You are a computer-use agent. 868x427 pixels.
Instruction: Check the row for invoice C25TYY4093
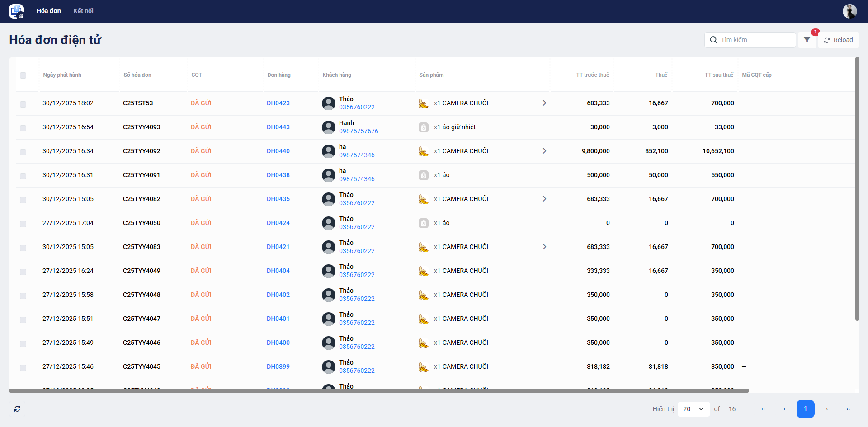pos(23,128)
